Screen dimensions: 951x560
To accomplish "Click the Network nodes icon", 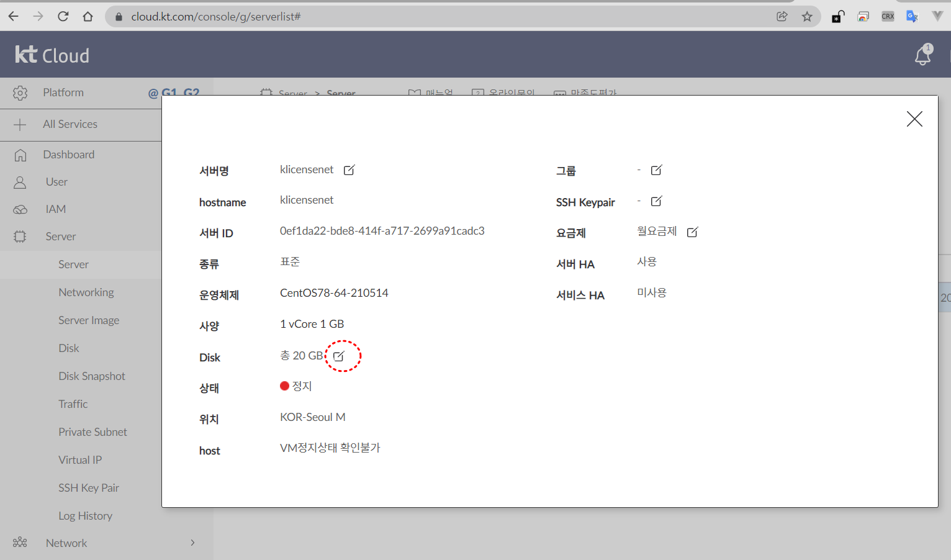I will click(20, 543).
